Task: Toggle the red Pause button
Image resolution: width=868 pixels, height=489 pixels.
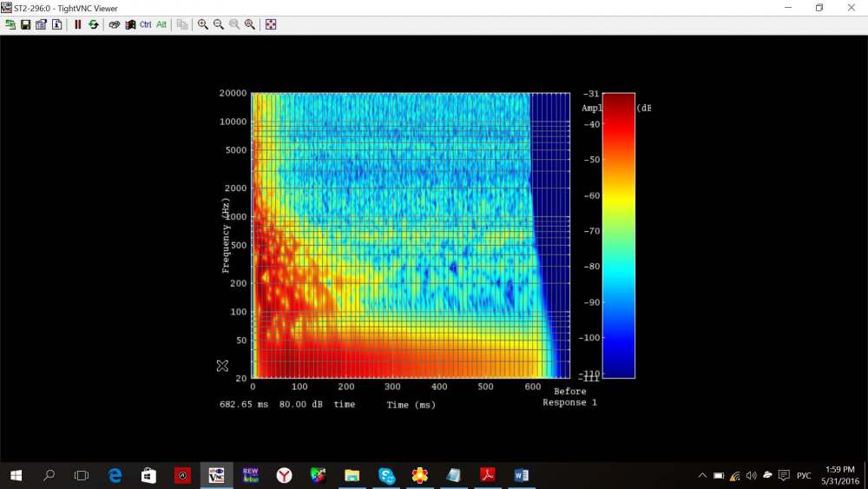Action: point(77,24)
